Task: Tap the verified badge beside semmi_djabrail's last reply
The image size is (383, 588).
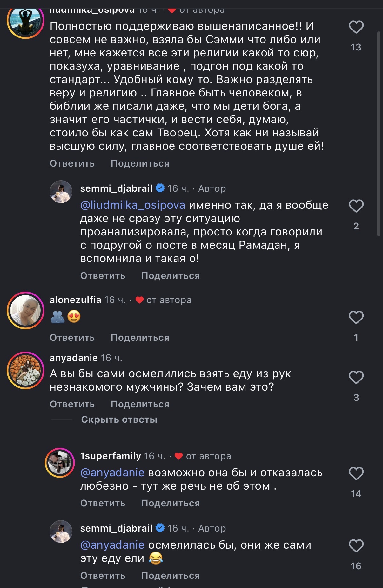Action: pyautogui.click(x=160, y=528)
